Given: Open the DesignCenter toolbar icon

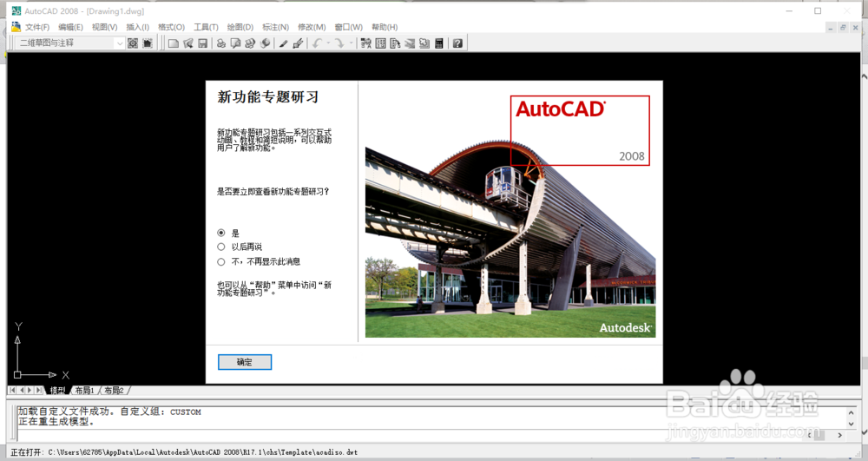Looking at the screenshot, I should coord(381,43).
